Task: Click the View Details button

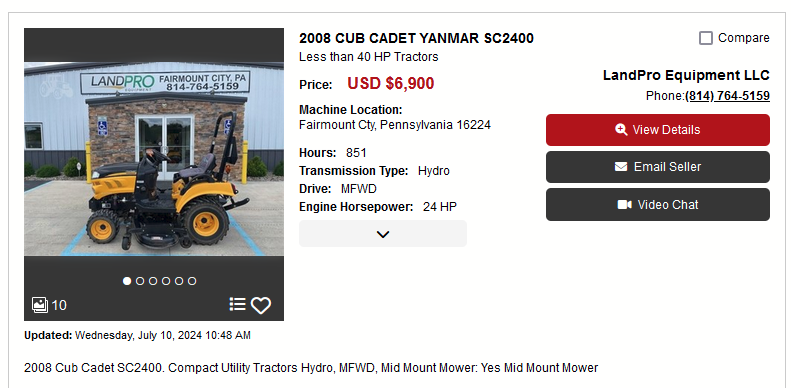Action: (658, 130)
